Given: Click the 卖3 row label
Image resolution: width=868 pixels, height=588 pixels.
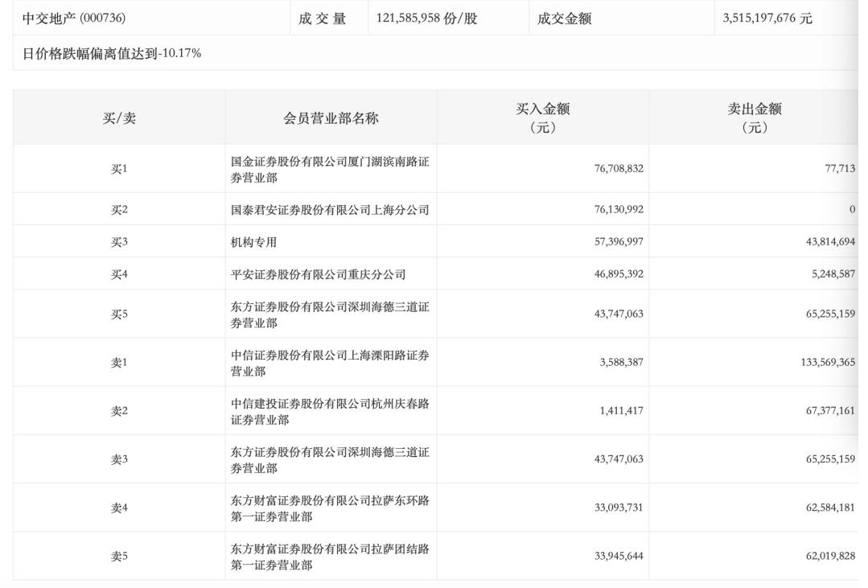Looking at the screenshot, I should [119, 459].
